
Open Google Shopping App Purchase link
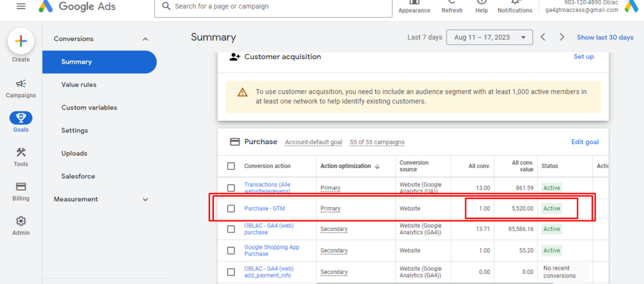[272, 250]
